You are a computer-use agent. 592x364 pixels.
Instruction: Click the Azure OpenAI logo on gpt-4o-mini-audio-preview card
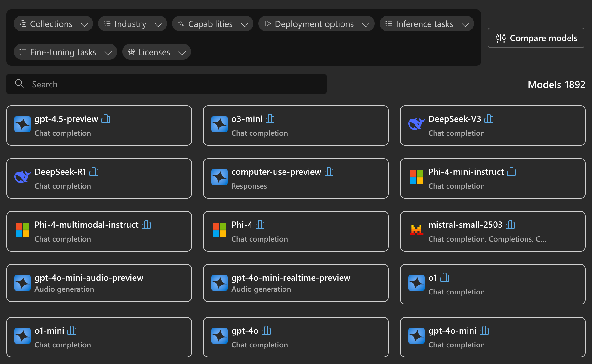[23, 283]
